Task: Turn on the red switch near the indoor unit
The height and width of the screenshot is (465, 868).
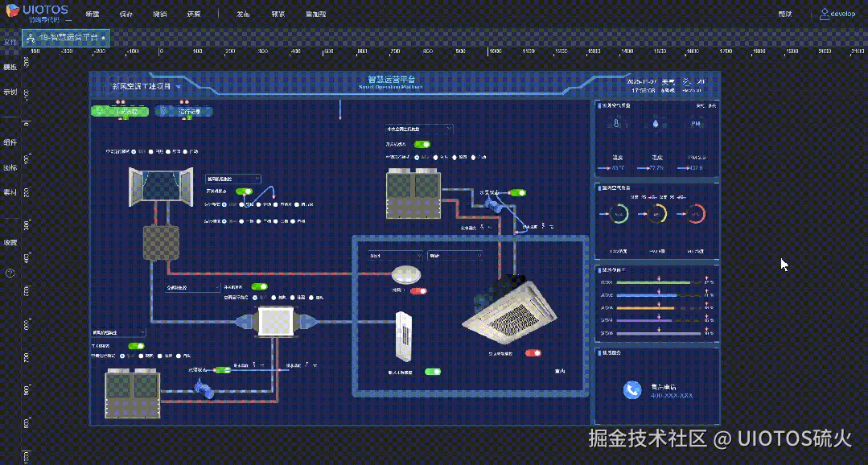Action: (x=533, y=352)
